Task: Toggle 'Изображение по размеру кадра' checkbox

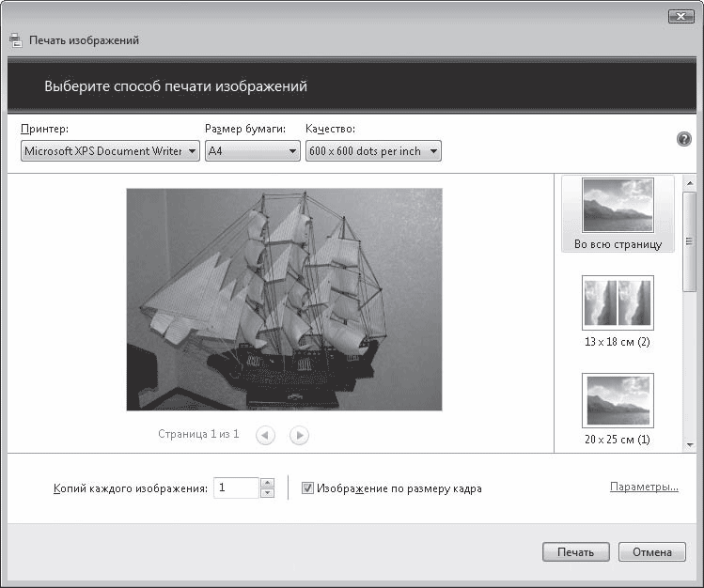Action: tap(307, 488)
